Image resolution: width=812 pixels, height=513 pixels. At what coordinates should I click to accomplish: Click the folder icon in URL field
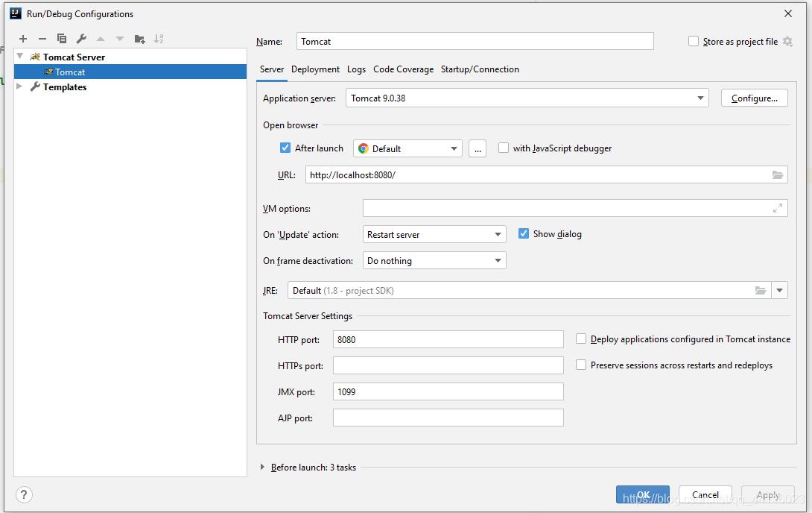(x=778, y=175)
